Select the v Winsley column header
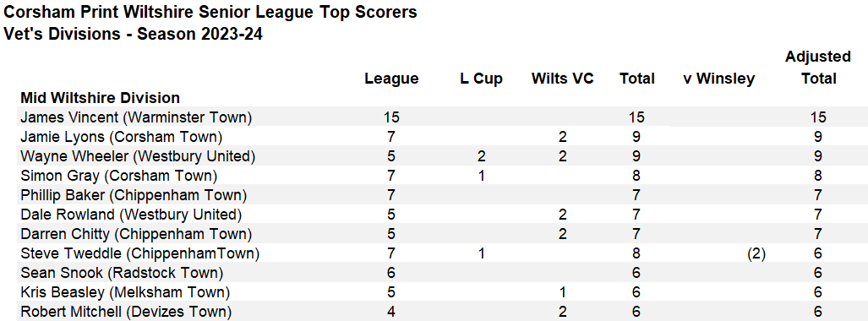868x321 pixels. click(x=718, y=79)
